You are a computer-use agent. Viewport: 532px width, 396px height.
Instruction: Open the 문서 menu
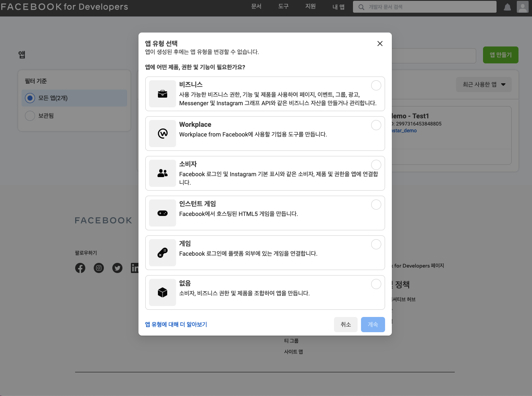(x=256, y=7)
